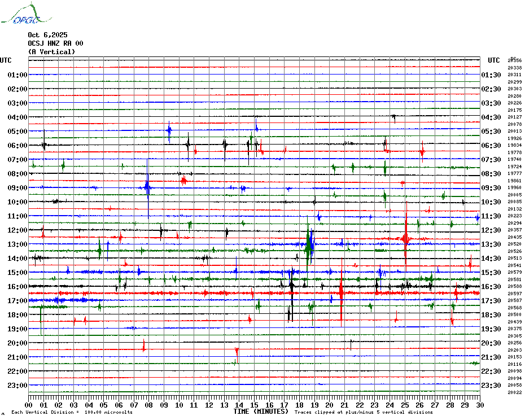Image resolution: width=525 pixels, height=420 pixels.
Task: Click the large green burst near minute 18.5
Action: click(x=309, y=244)
